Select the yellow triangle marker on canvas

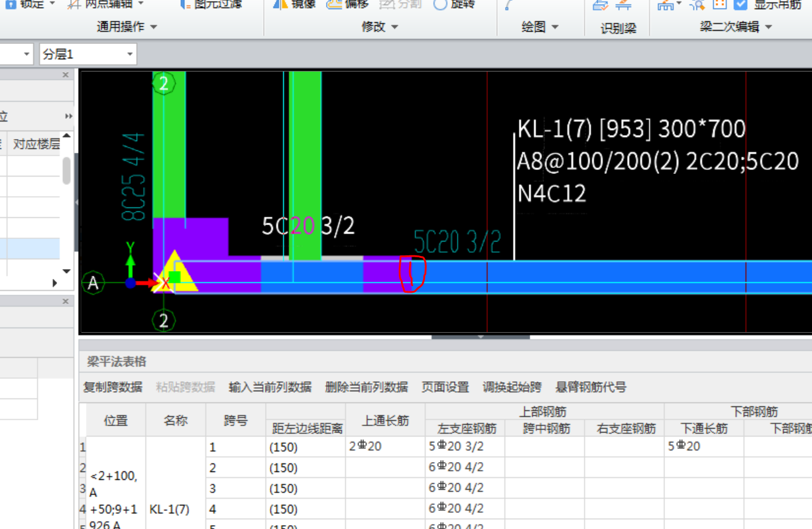174,271
